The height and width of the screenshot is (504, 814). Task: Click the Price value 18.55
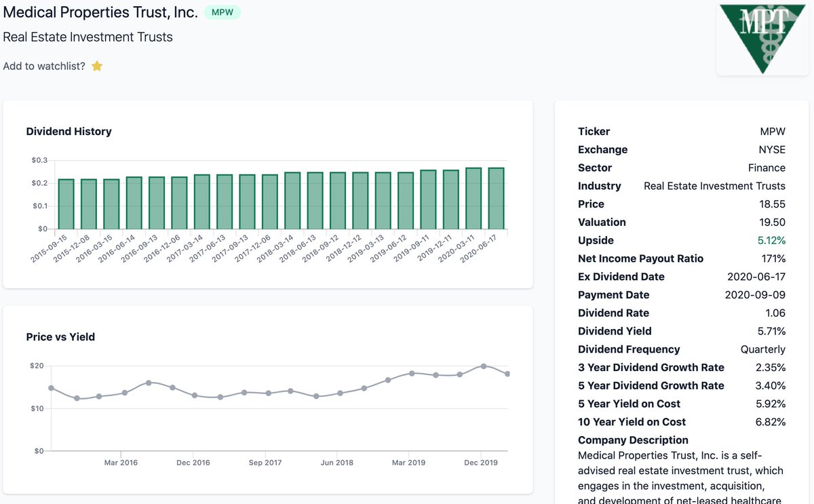click(x=773, y=204)
